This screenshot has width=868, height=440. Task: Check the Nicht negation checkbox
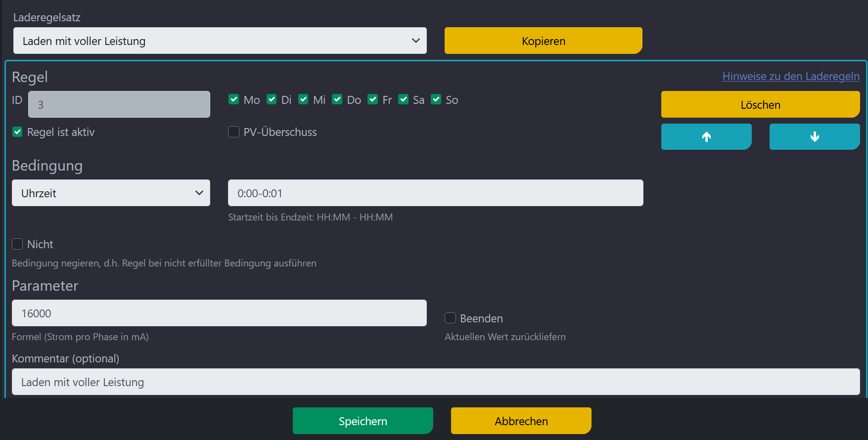point(17,244)
